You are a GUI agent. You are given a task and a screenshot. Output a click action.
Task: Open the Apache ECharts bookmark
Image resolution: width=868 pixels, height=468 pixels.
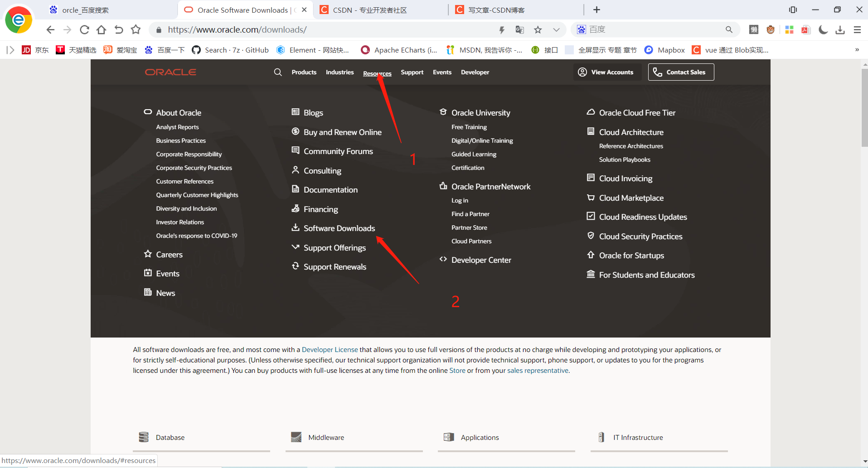tap(399, 50)
